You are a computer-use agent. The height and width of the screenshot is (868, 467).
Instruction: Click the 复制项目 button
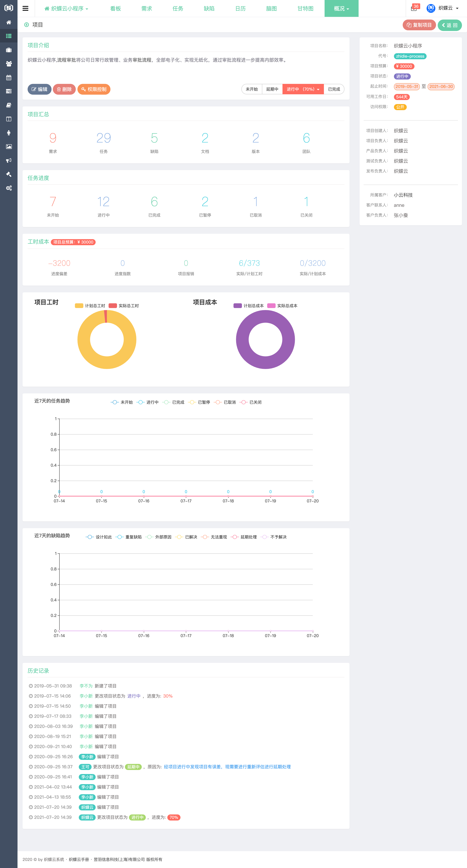pyautogui.click(x=419, y=25)
